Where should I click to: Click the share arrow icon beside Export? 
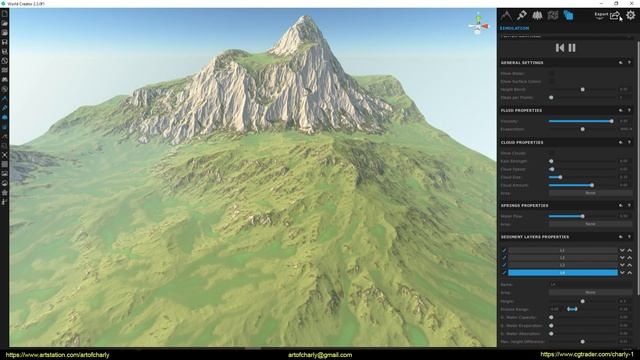pyautogui.click(x=615, y=16)
